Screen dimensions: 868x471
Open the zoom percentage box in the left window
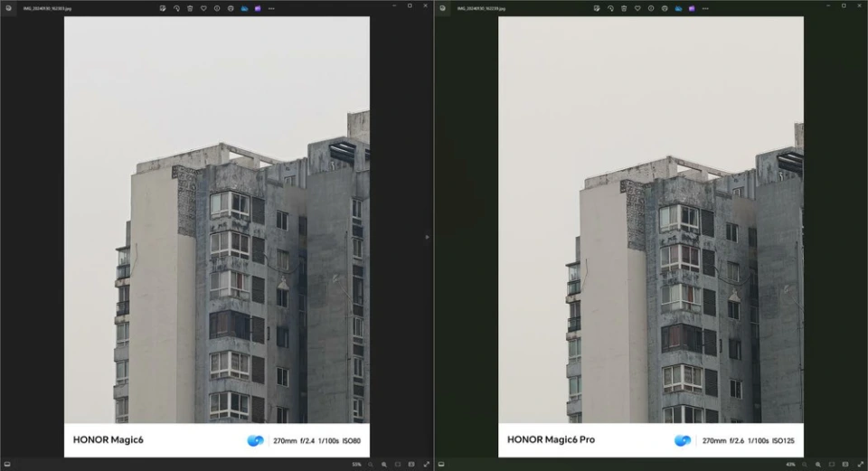coord(356,465)
